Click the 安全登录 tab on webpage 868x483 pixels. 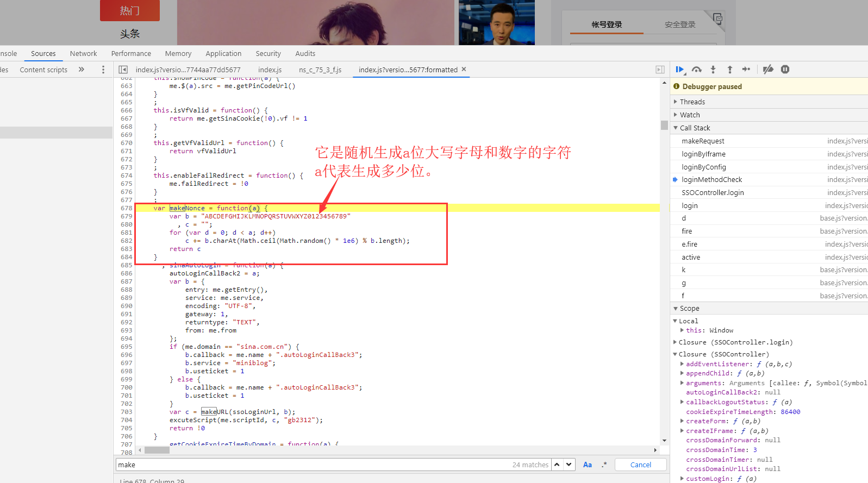click(680, 24)
